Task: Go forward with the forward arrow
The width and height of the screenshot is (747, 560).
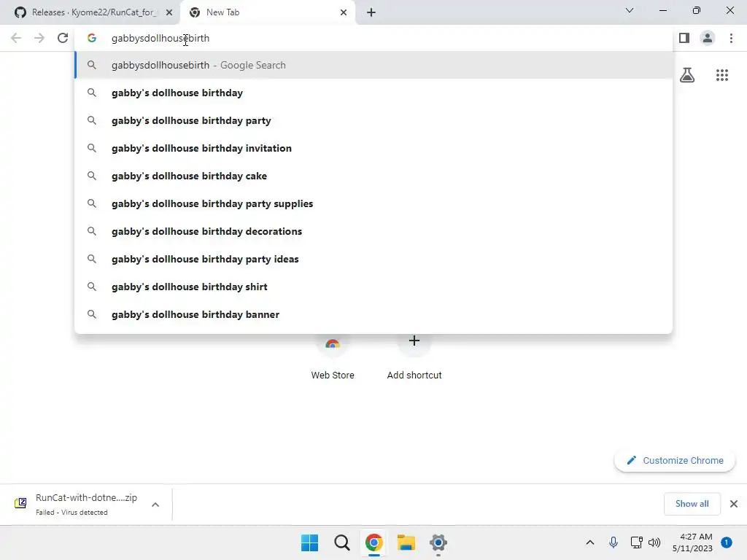Action: [39, 38]
